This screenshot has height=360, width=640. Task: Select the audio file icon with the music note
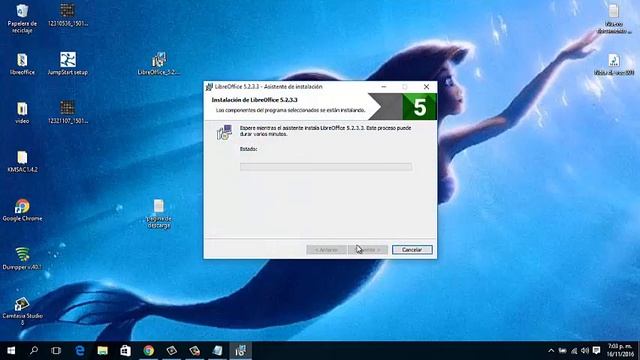614,64
